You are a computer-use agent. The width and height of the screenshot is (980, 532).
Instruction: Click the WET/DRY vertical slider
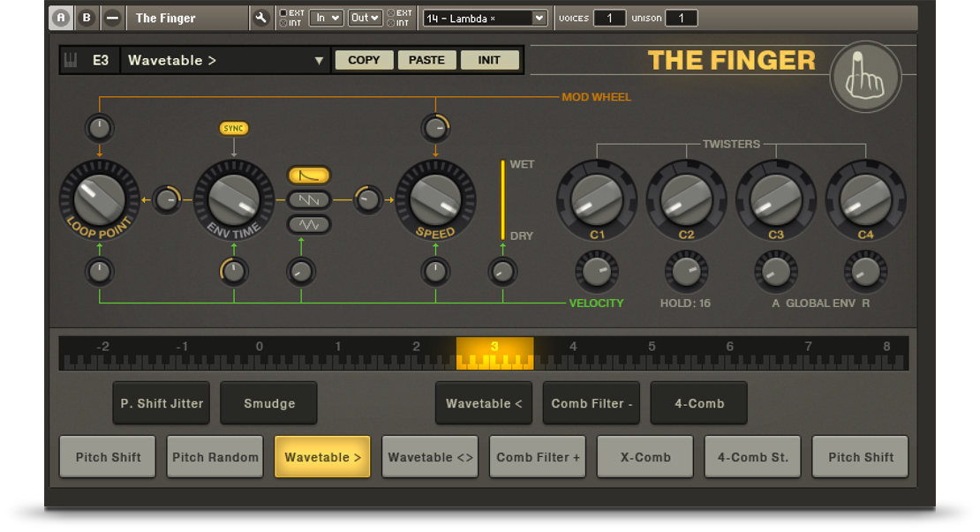[x=502, y=199]
